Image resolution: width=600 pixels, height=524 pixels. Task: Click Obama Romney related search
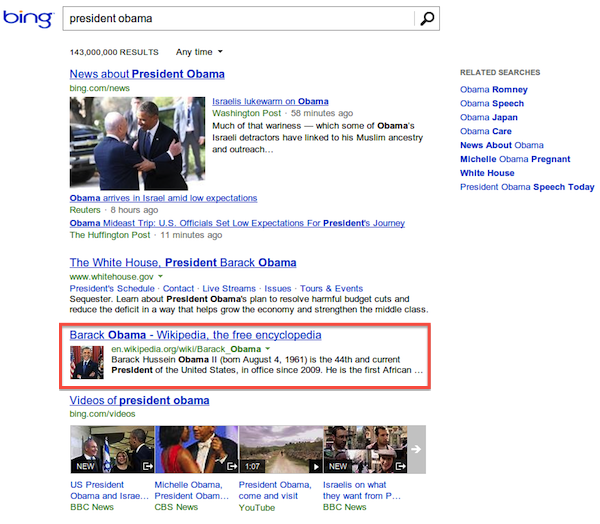[494, 90]
